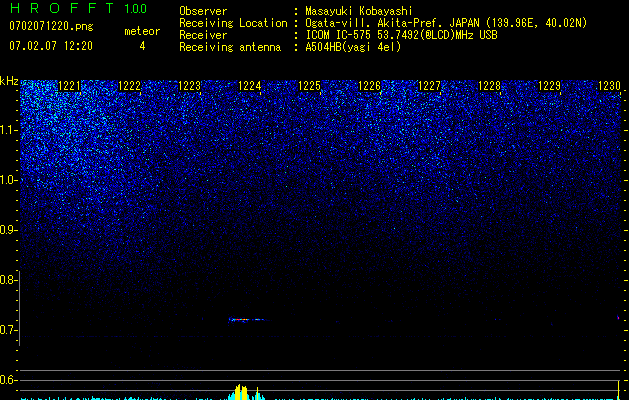Click the Receiving Location field label
The image size is (629, 400).
(x=233, y=23)
